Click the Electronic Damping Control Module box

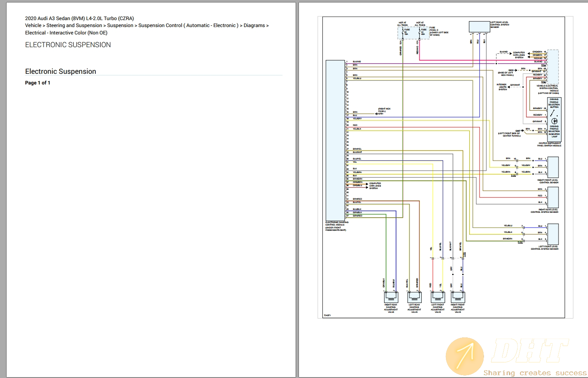(335, 140)
